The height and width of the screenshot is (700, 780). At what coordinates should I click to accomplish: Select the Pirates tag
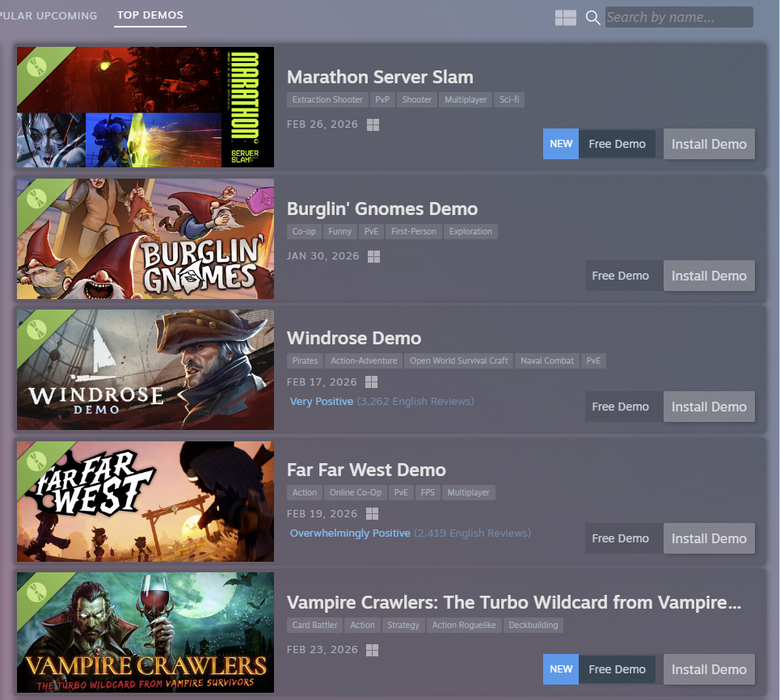click(305, 361)
